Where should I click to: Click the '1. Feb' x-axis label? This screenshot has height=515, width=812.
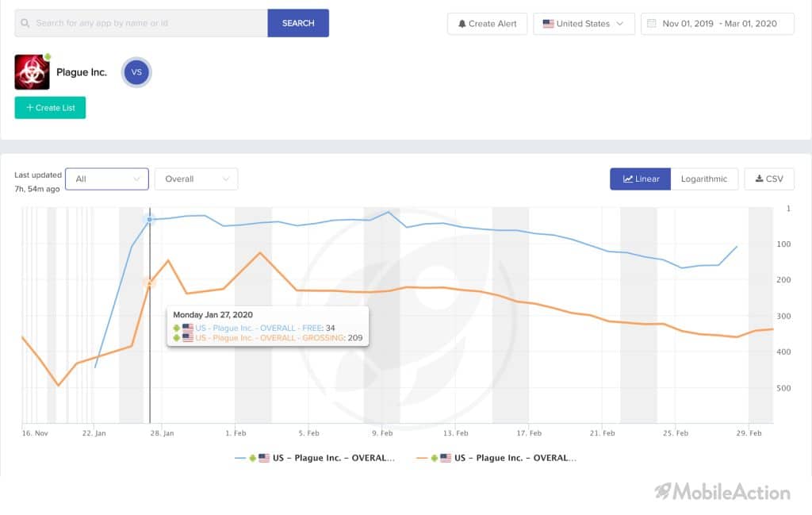point(236,433)
